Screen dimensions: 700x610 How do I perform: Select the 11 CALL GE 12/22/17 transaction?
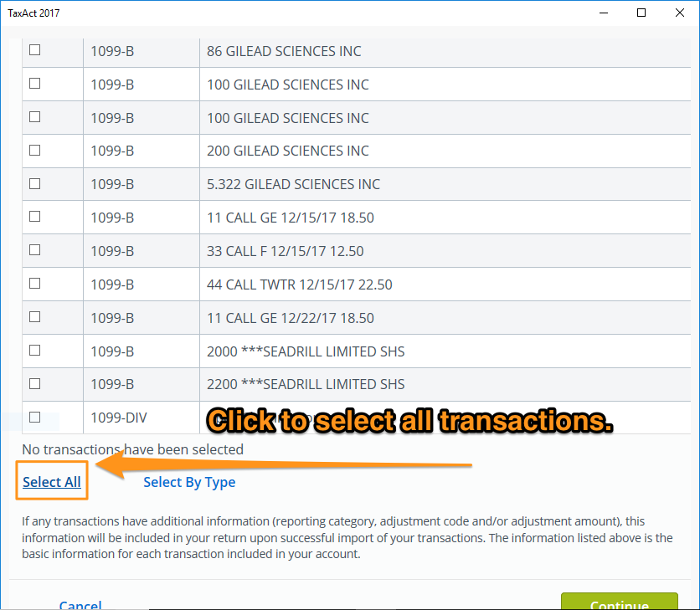(x=33, y=317)
